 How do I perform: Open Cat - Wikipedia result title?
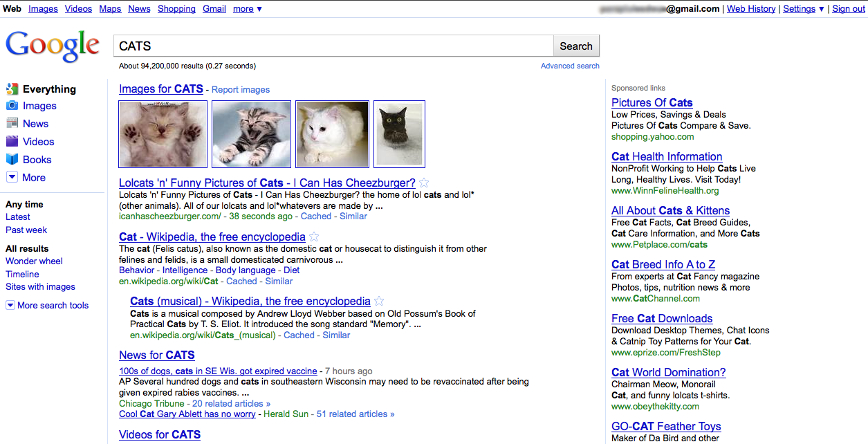pos(212,237)
